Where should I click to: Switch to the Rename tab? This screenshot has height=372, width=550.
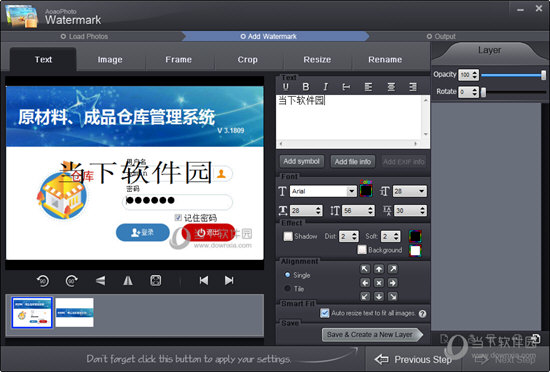point(385,60)
